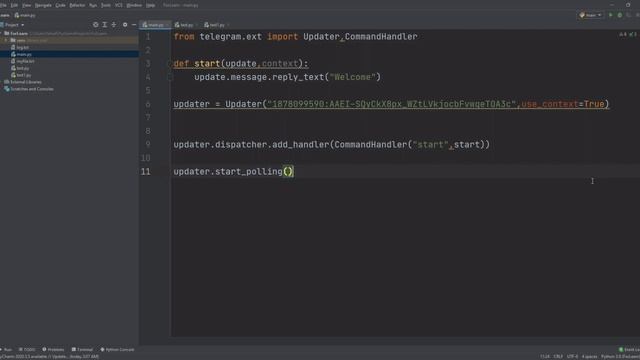Viewport: 640px width, 360px height.
Task: Click the locate opened file target icon
Action: [x=96, y=25]
